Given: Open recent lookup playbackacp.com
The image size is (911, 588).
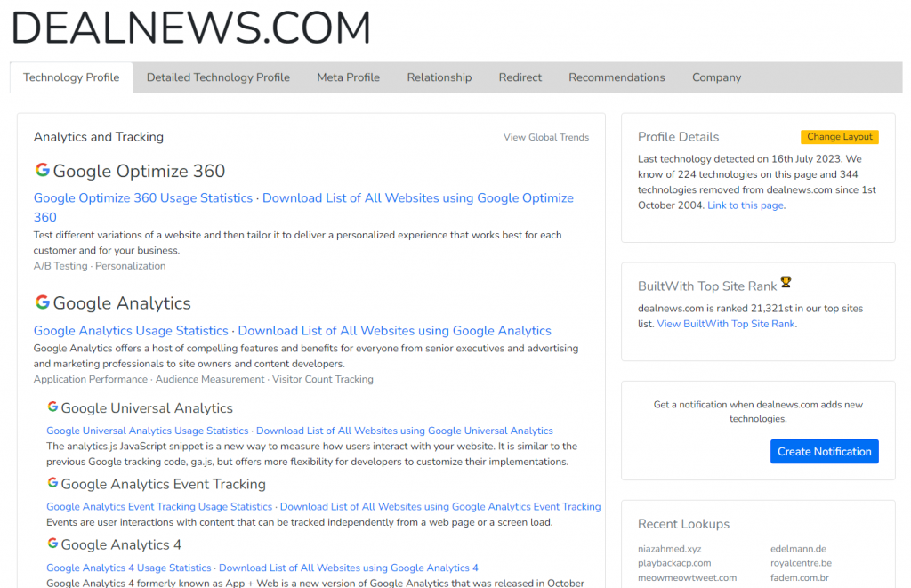Looking at the screenshot, I should [674, 563].
